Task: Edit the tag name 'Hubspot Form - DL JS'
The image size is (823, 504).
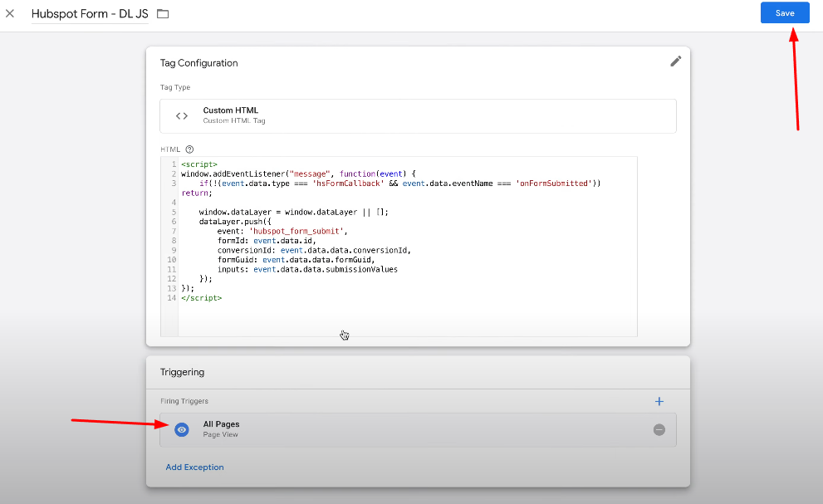Action: tap(90, 13)
